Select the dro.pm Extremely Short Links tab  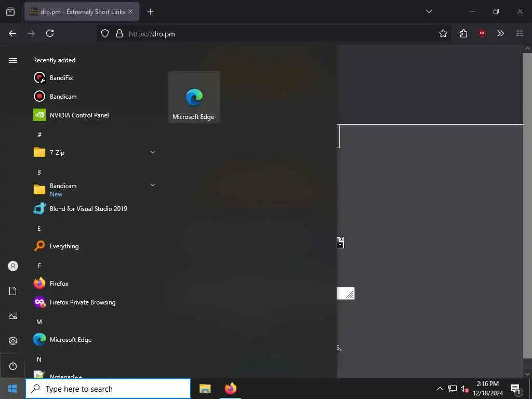coord(82,12)
